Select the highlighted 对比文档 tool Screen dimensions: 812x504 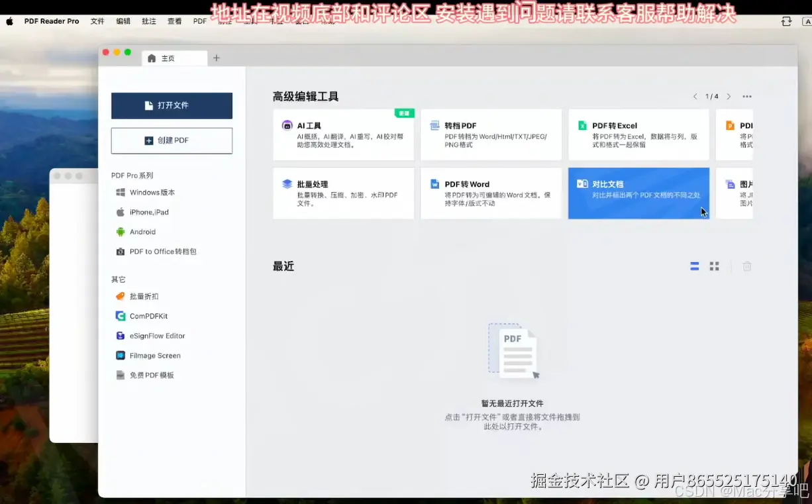coord(638,193)
